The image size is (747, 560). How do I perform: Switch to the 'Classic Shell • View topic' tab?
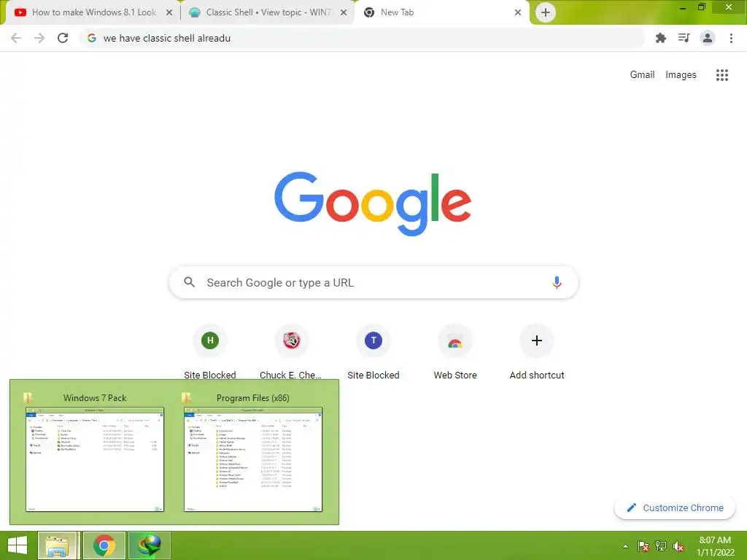(267, 12)
